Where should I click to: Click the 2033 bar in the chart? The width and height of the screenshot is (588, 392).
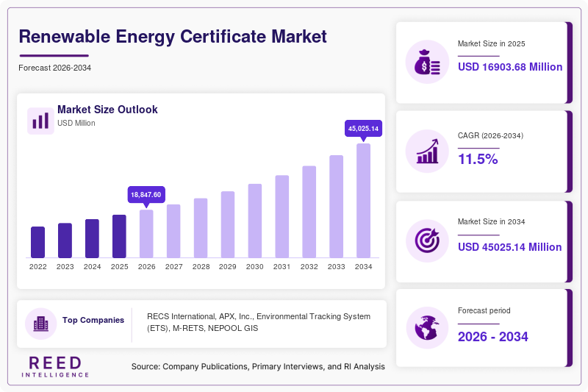point(337,207)
